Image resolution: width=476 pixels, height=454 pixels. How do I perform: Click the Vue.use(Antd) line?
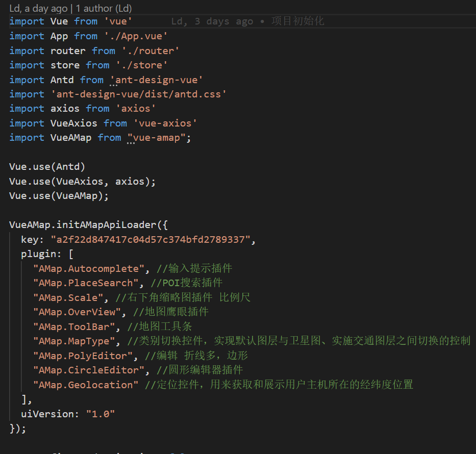pyautogui.click(x=47, y=167)
